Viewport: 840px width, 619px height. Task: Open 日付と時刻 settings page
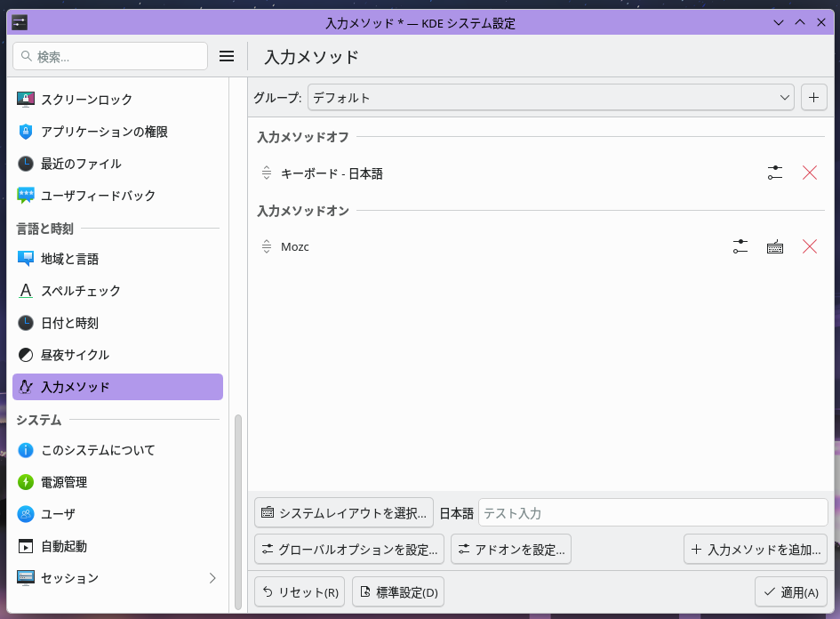(x=69, y=323)
